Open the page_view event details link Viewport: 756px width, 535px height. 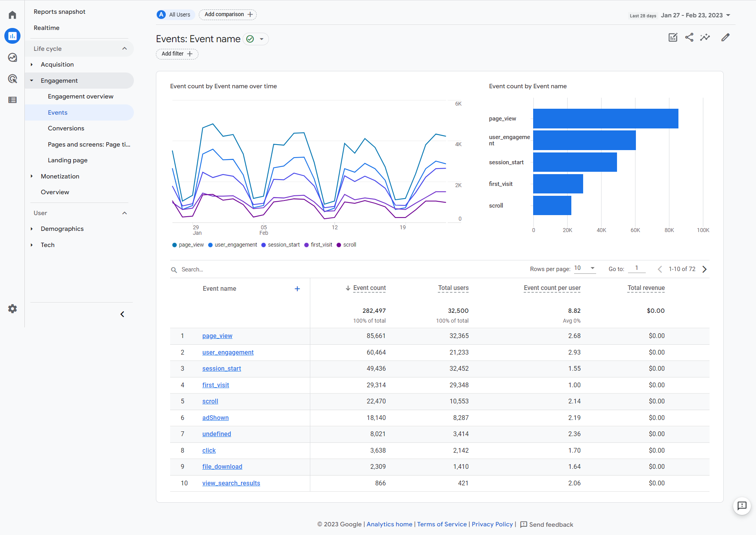click(x=217, y=336)
